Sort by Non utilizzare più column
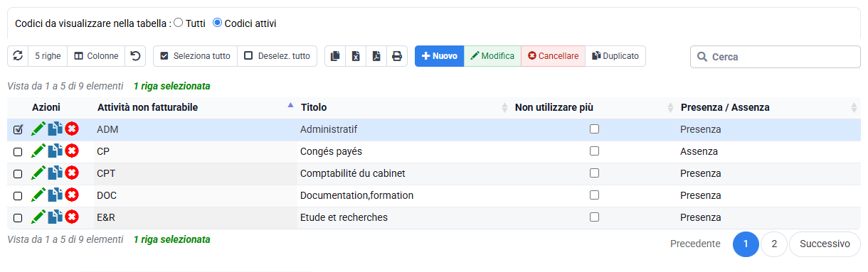The image size is (868, 272). (x=593, y=107)
